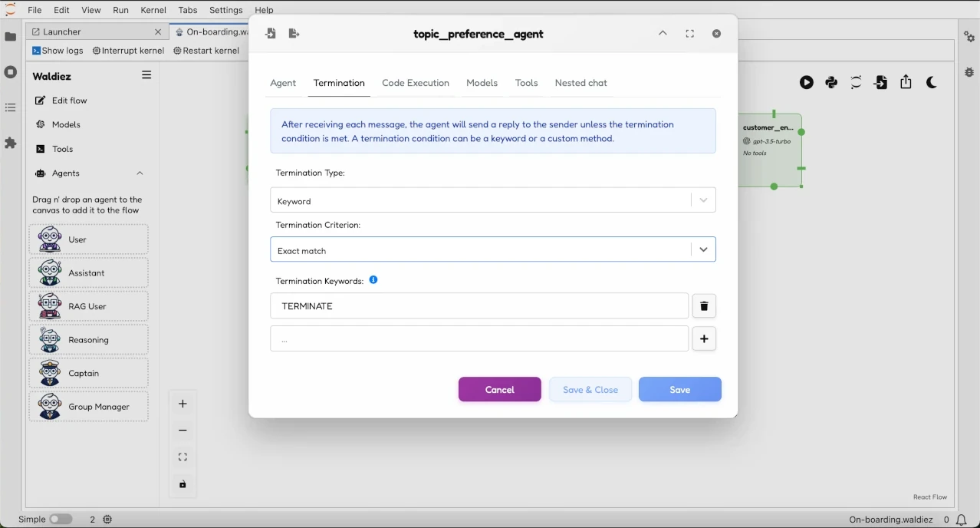The image size is (980, 528).
Task: Open the Termination Criterion dropdown
Action: [x=493, y=249]
